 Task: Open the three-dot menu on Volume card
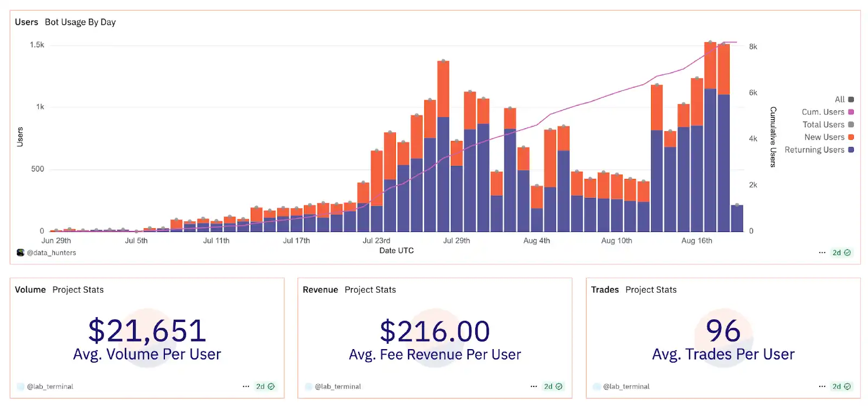246,386
